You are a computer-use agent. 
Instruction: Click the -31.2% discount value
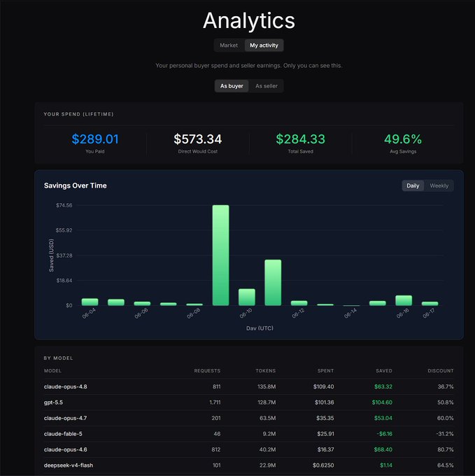(x=445, y=434)
